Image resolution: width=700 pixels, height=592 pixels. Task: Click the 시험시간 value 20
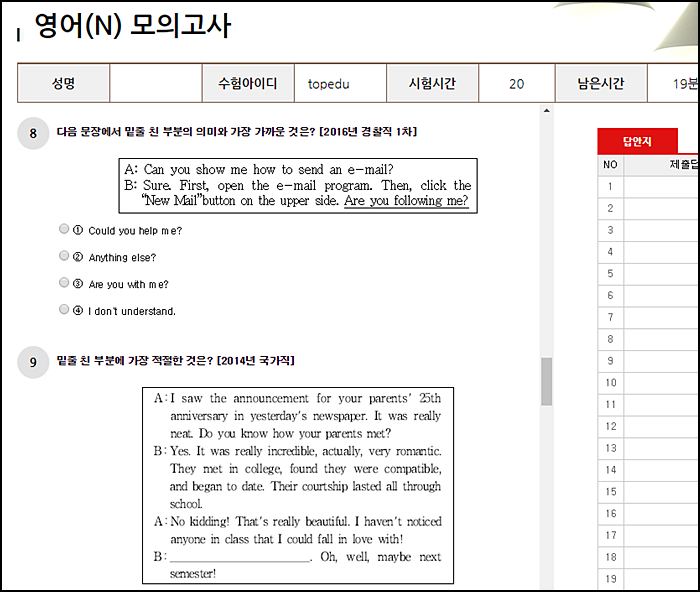tap(517, 84)
